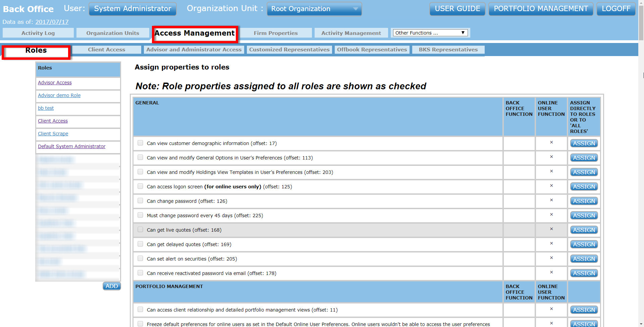Click the LOGOFF button
The width and height of the screenshot is (644, 327).
coord(616,9)
